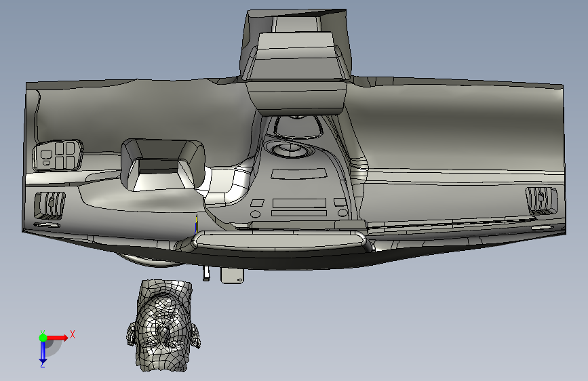Click the green Y axis dot on the triad

click(43, 338)
